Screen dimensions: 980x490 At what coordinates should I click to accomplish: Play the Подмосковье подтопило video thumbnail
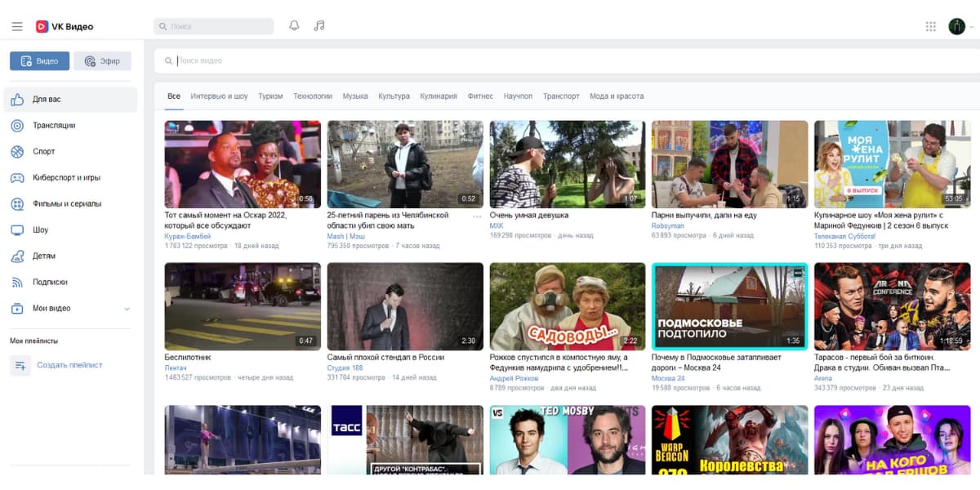click(x=729, y=306)
